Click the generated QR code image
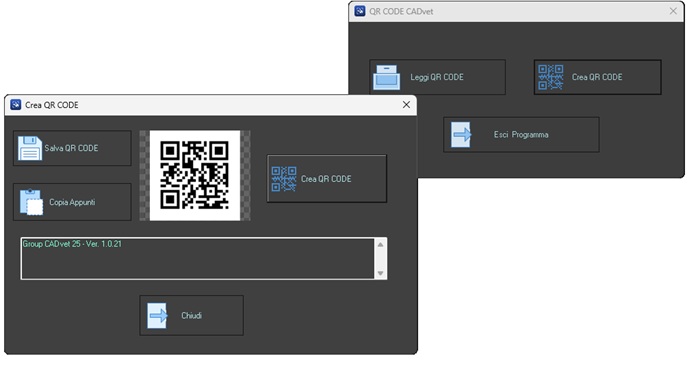 click(195, 175)
